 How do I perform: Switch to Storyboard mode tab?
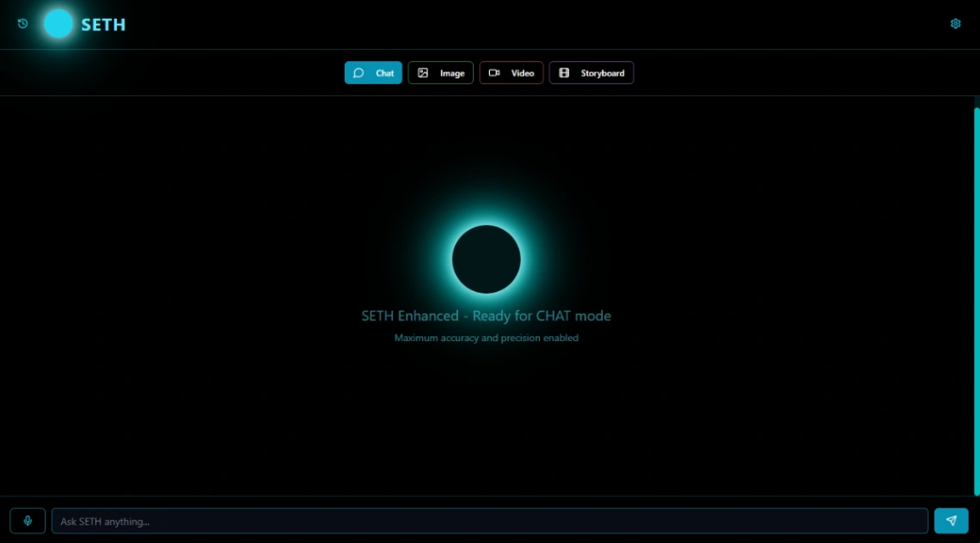point(591,73)
